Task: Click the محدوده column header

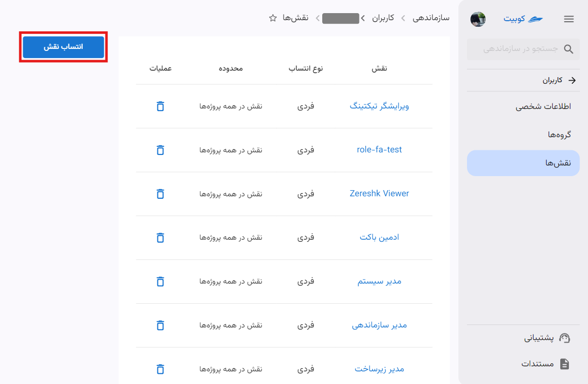Action: coord(230,68)
